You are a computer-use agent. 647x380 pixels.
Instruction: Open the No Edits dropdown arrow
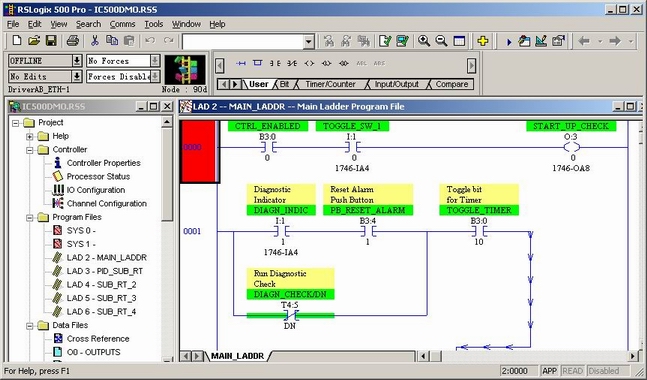[77, 76]
